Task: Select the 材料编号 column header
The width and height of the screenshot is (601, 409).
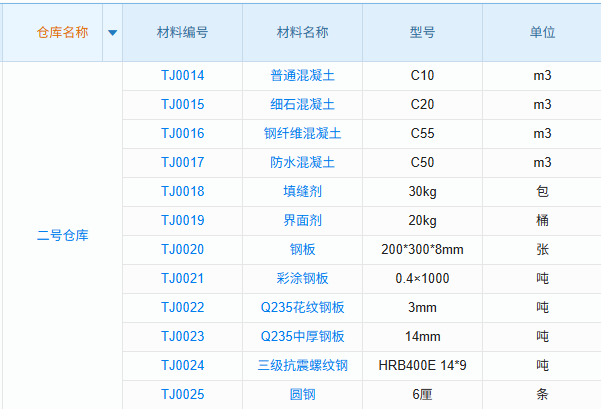Action: tap(182, 32)
